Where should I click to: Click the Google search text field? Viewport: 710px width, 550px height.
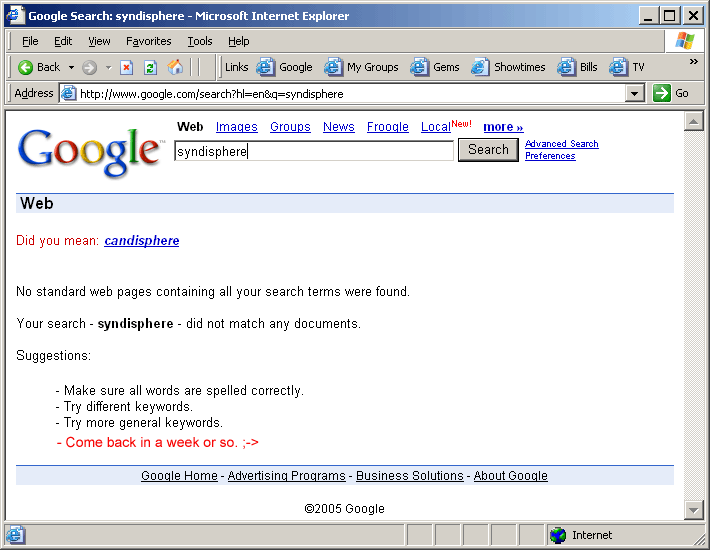click(314, 151)
